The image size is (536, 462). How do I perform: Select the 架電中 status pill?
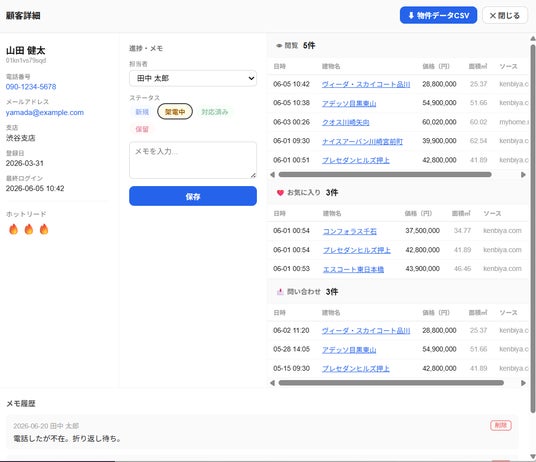click(x=175, y=111)
